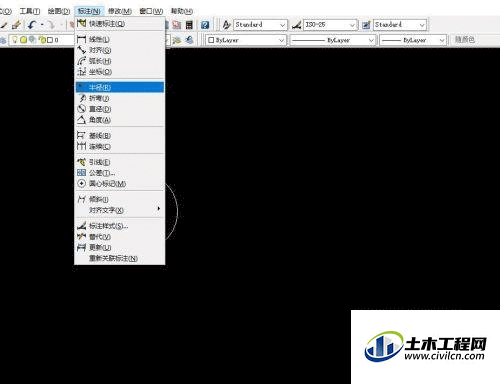
Task: Click the dimension style icon beside ISO-25
Action: [297, 25]
